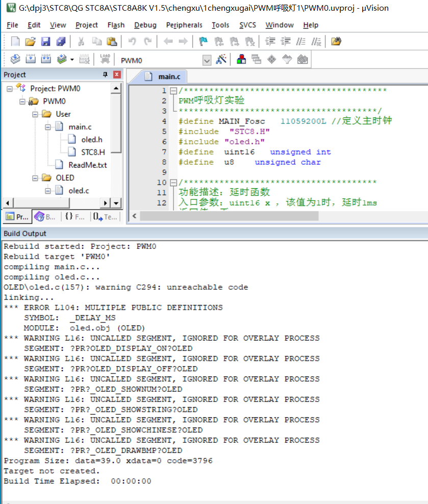
Task: Open the File menu
Action: [x=12, y=25]
